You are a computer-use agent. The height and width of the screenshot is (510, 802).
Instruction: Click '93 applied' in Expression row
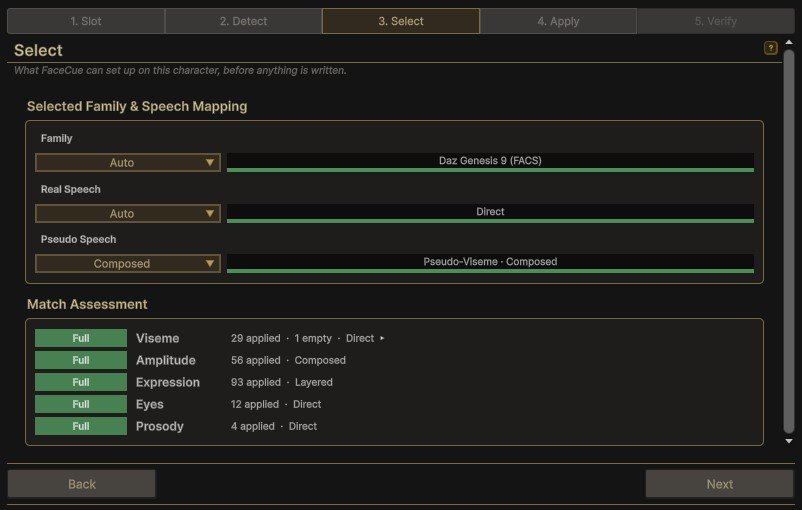256,382
